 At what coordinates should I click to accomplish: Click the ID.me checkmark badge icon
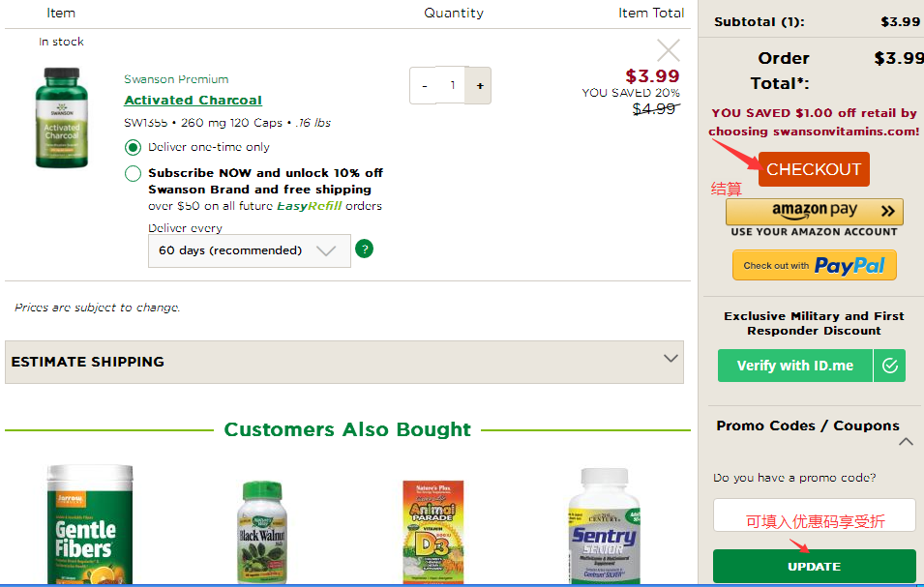889,366
